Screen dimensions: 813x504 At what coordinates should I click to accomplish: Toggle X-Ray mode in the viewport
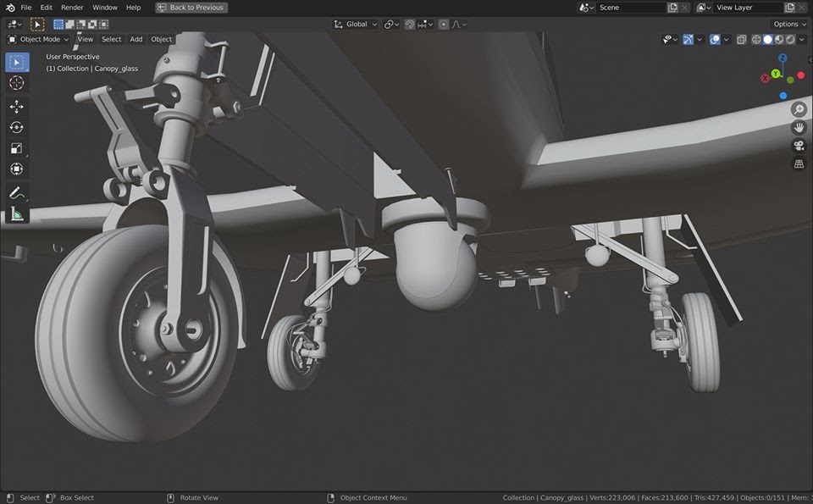pos(741,39)
